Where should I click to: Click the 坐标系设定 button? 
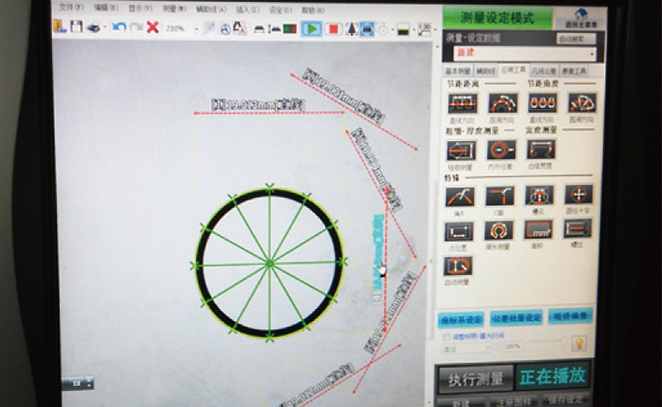tap(462, 318)
